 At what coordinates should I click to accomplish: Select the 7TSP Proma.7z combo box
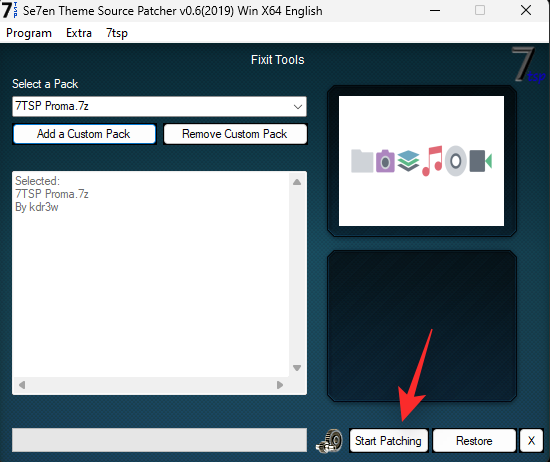click(x=160, y=107)
